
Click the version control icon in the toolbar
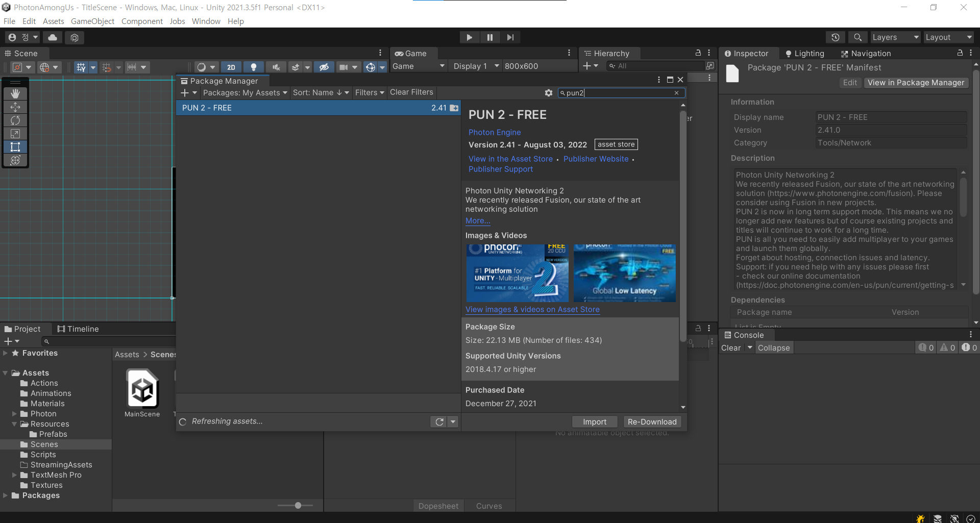coord(75,37)
